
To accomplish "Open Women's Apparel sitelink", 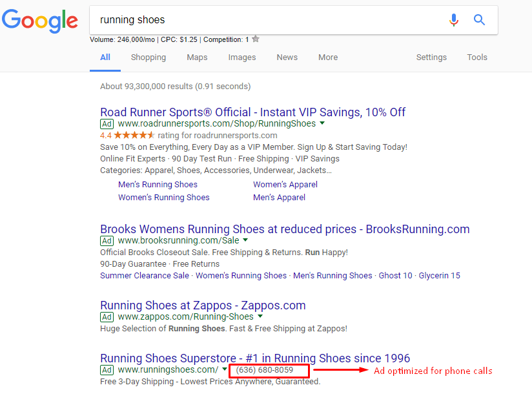I will (285, 184).
